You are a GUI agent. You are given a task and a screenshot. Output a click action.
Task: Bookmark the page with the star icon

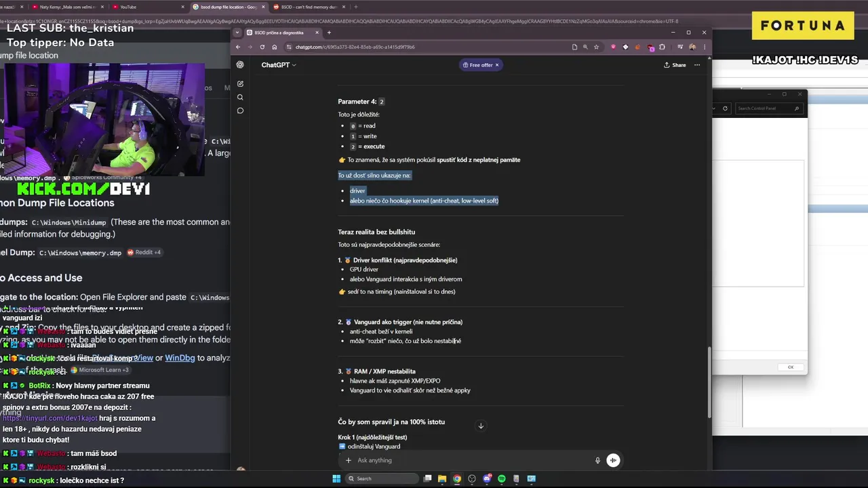point(596,47)
